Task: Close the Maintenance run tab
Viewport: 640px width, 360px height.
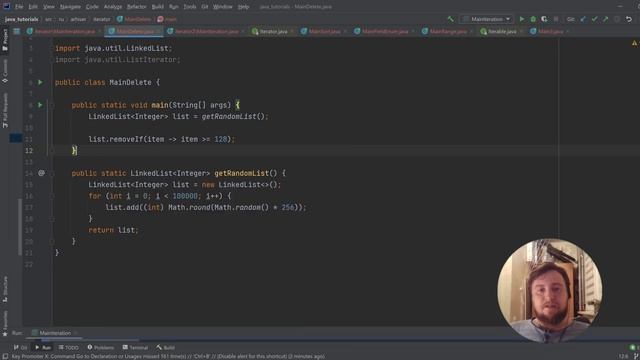Action: pyautogui.click(x=76, y=333)
